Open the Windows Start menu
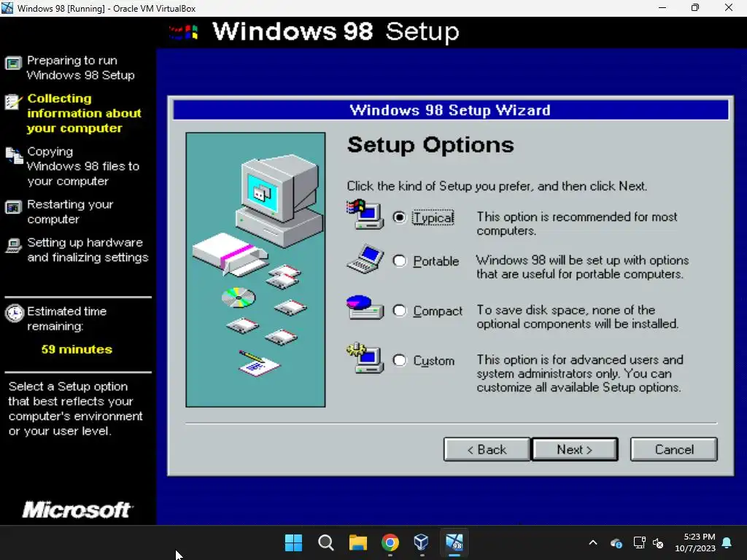The height and width of the screenshot is (560, 747). tap(293, 542)
